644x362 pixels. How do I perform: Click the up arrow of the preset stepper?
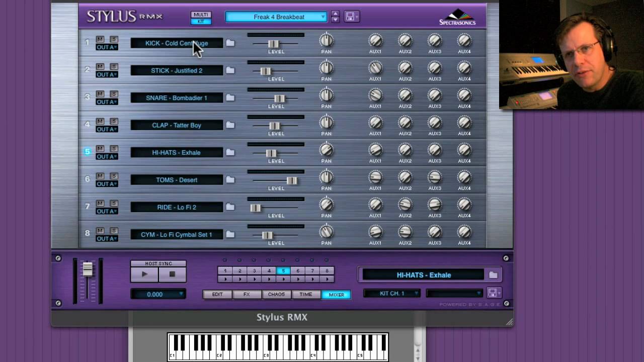coord(336,14)
